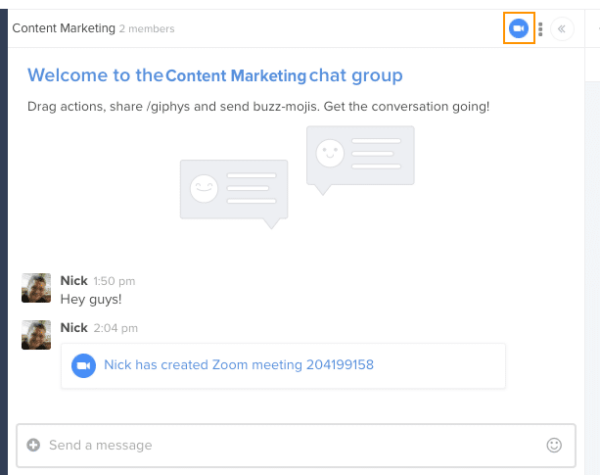
Task: Click the 2:04 pm message timestamp
Action: coord(116,328)
